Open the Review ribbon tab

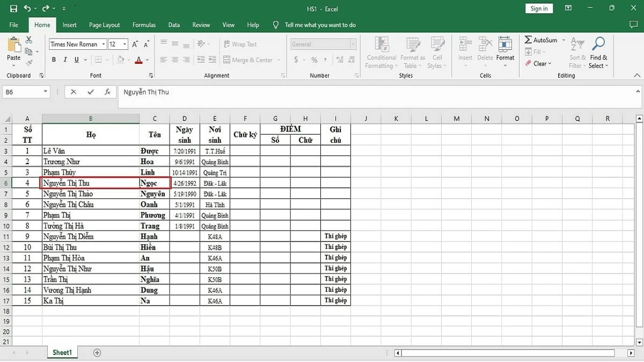pyautogui.click(x=201, y=25)
